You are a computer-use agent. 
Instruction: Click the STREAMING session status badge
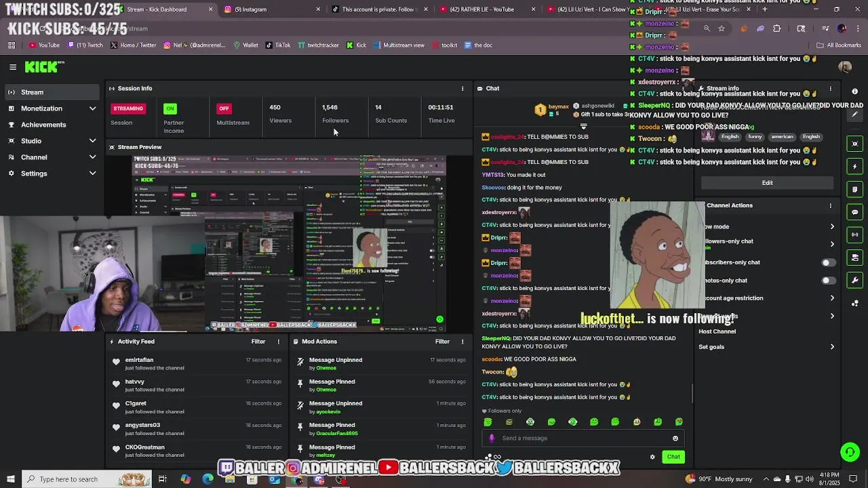[128, 108]
